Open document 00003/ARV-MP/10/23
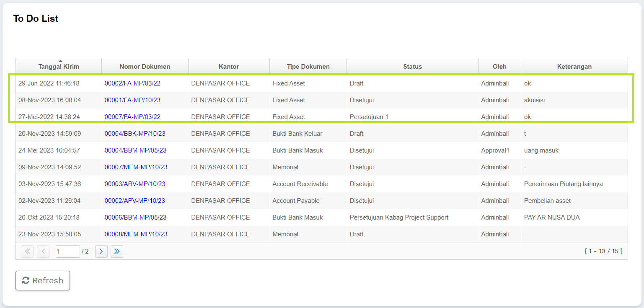644x308 pixels. [x=135, y=184]
